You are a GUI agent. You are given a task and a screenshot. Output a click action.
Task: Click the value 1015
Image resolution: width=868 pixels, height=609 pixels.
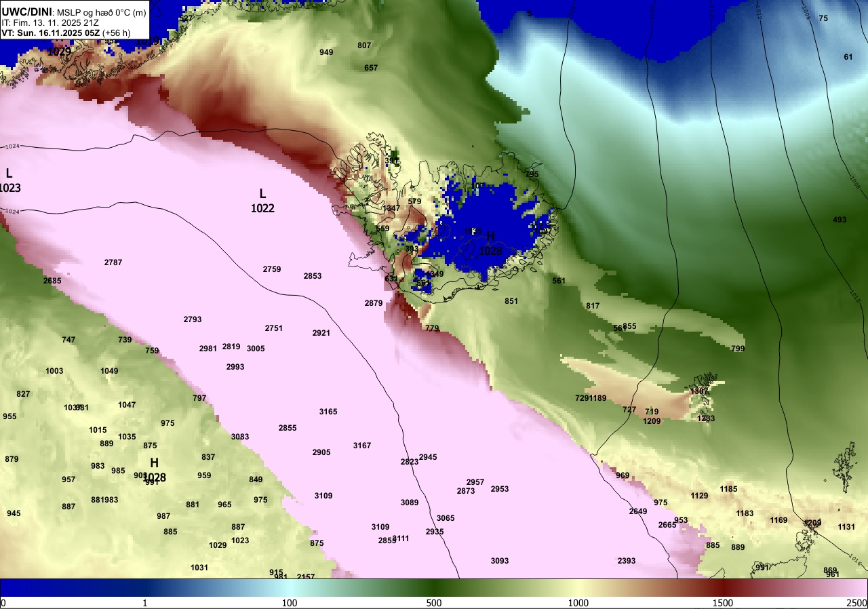[x=98, y=430]
